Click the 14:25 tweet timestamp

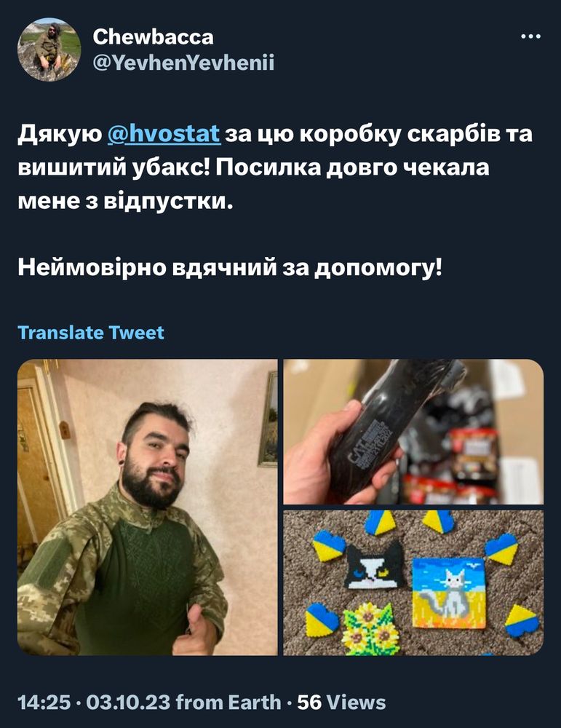44,702
